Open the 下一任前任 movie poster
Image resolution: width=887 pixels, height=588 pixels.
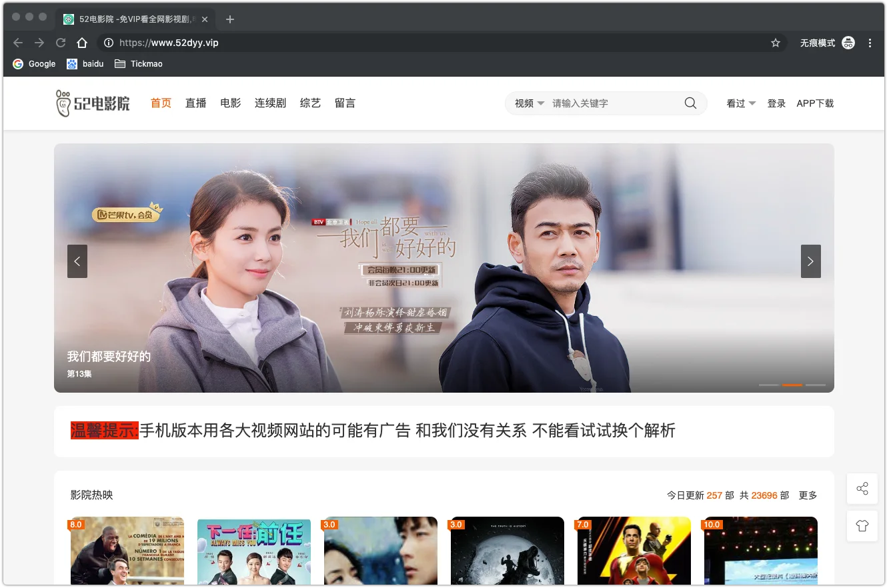point(254,551)
